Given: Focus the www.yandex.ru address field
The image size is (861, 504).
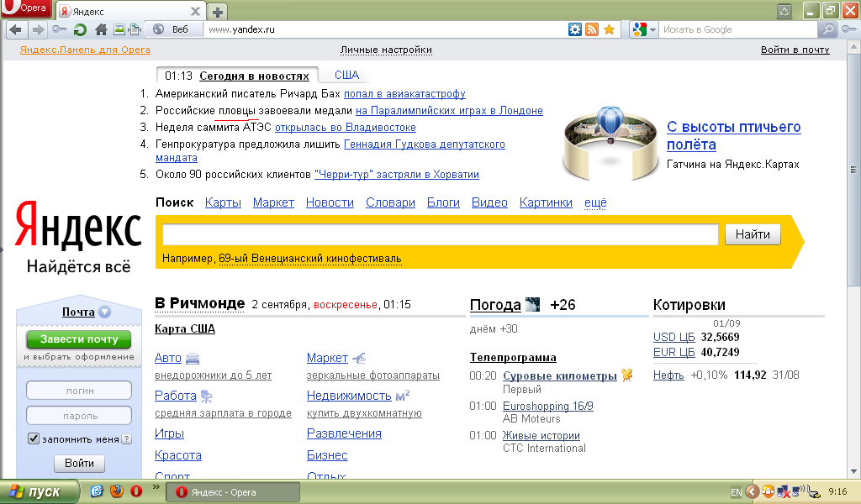Looking at the screenshot, I should point(384,29).
